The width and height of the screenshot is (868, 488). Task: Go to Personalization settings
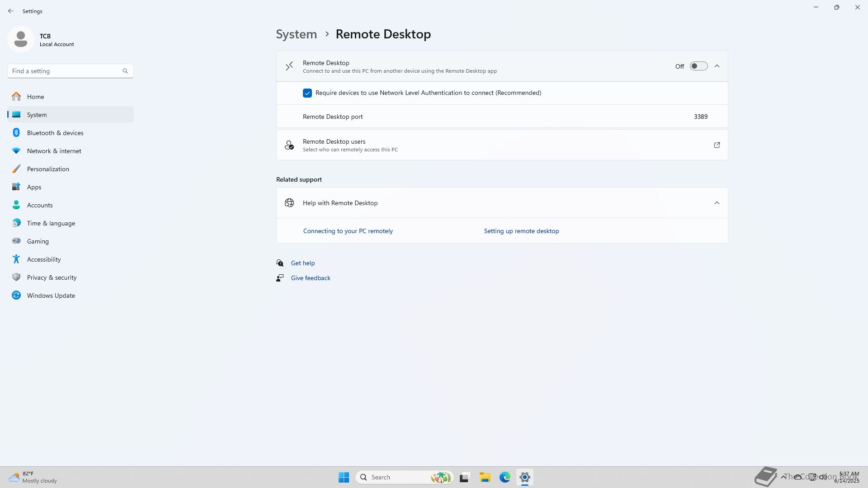(48, 169)
